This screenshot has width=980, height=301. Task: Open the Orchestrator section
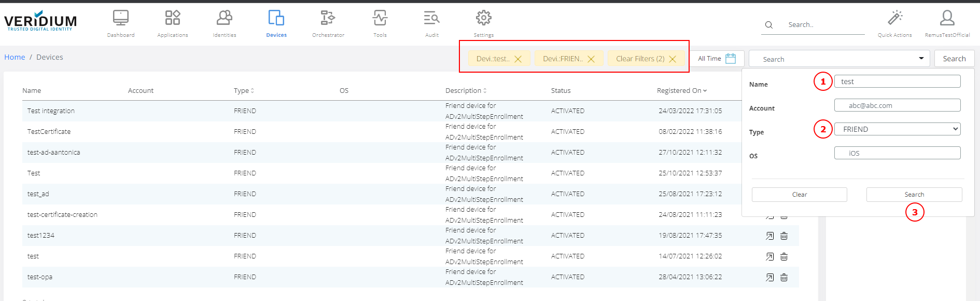[x=328, y=23]
